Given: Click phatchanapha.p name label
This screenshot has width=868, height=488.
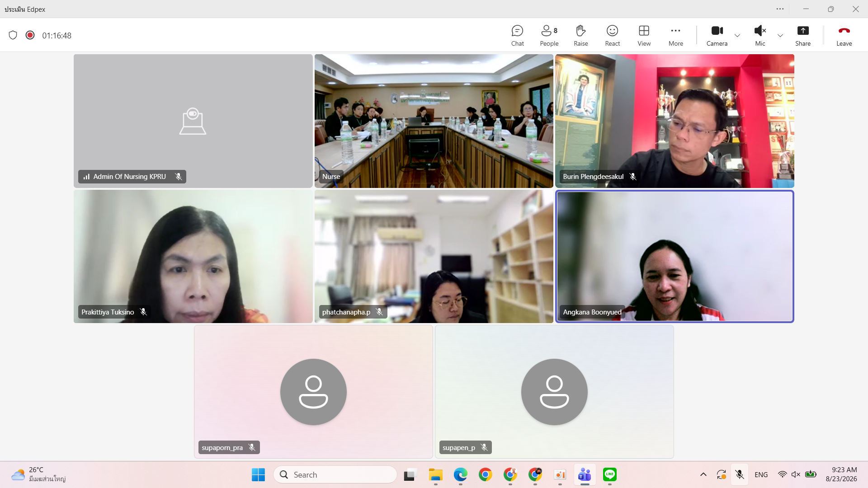Looking at the screenshot, I should click(346, 312).
